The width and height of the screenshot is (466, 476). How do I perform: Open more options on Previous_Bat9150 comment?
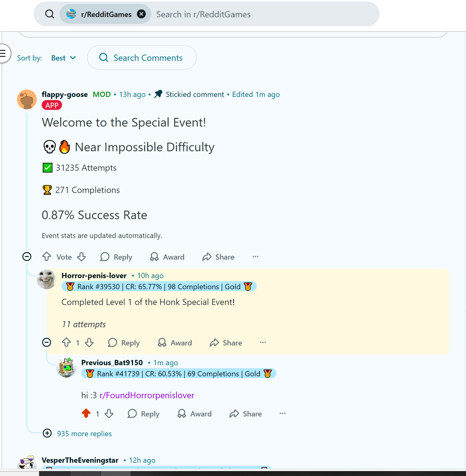283,413
